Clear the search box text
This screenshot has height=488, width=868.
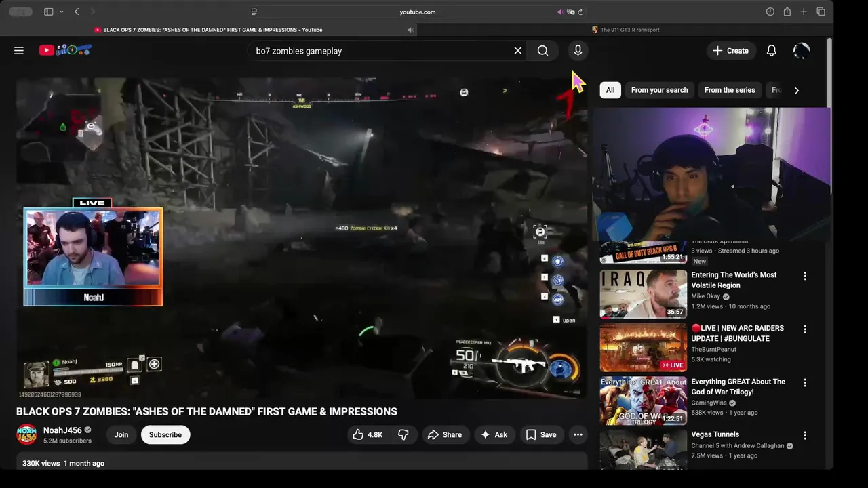[x=518, y=51]
